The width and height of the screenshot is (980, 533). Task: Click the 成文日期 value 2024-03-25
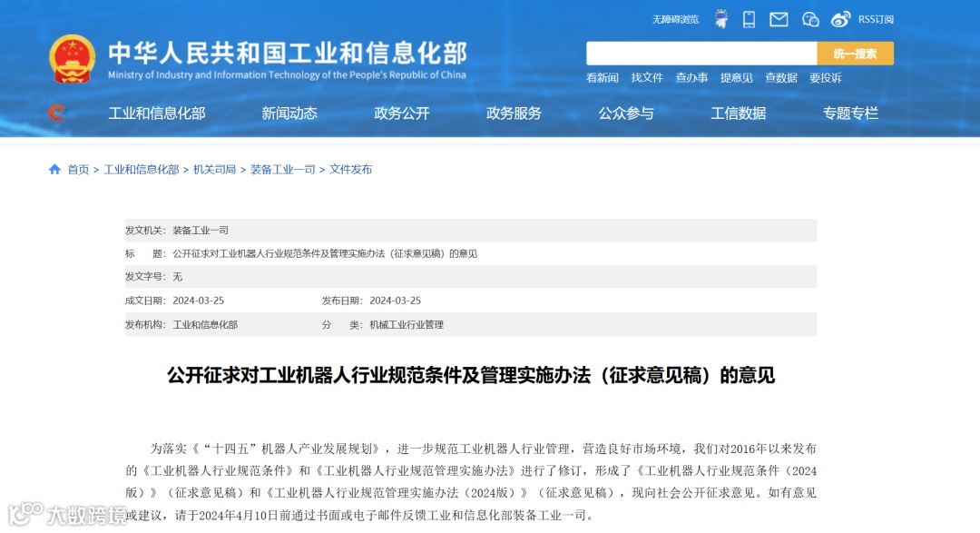[198, 301]
